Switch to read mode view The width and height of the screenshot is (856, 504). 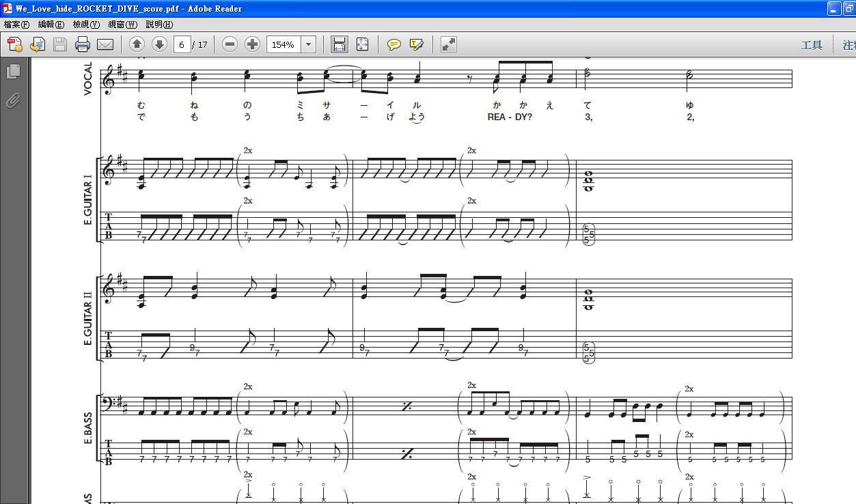[448, 44]
